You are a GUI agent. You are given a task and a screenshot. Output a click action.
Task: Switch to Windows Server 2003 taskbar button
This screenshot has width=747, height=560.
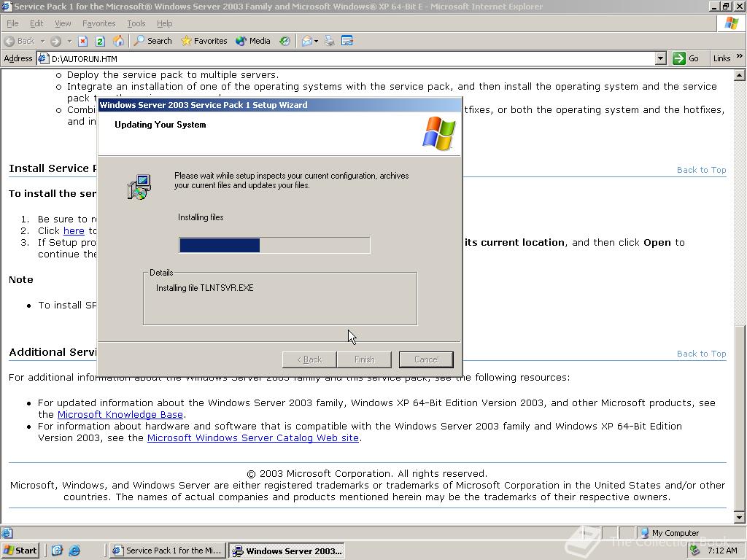pyautogui.click(x=287, y=551)
